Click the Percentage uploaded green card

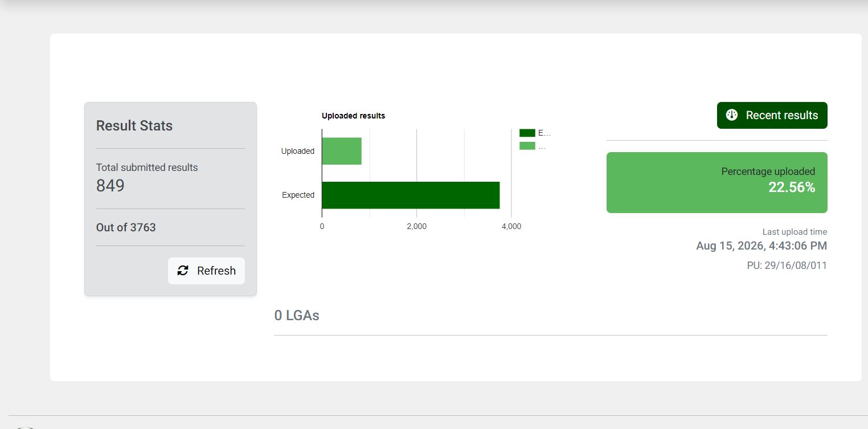click(716, 182)
